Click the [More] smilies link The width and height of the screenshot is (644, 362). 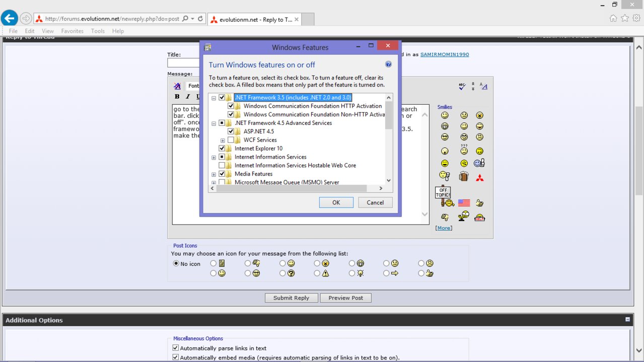444,228
